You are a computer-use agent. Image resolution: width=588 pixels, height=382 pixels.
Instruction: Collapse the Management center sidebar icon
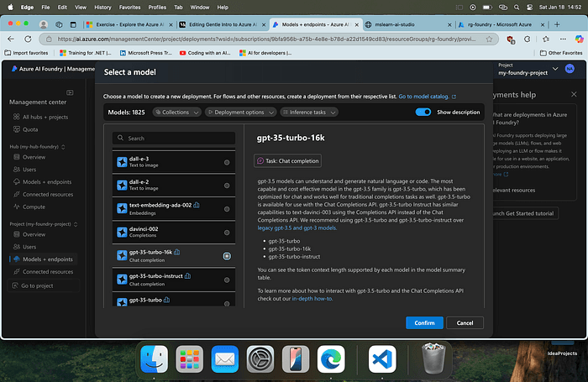click(70, 92)
